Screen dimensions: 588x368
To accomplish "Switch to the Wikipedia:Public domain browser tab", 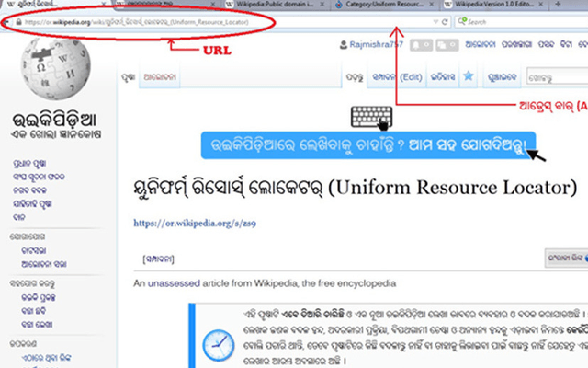I will click(275, 4).
